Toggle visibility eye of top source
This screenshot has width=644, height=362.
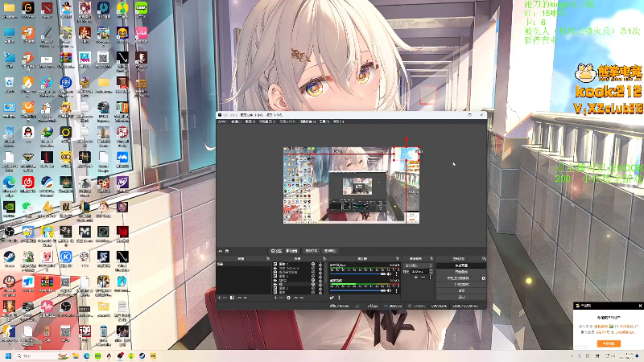coord(313,264)
